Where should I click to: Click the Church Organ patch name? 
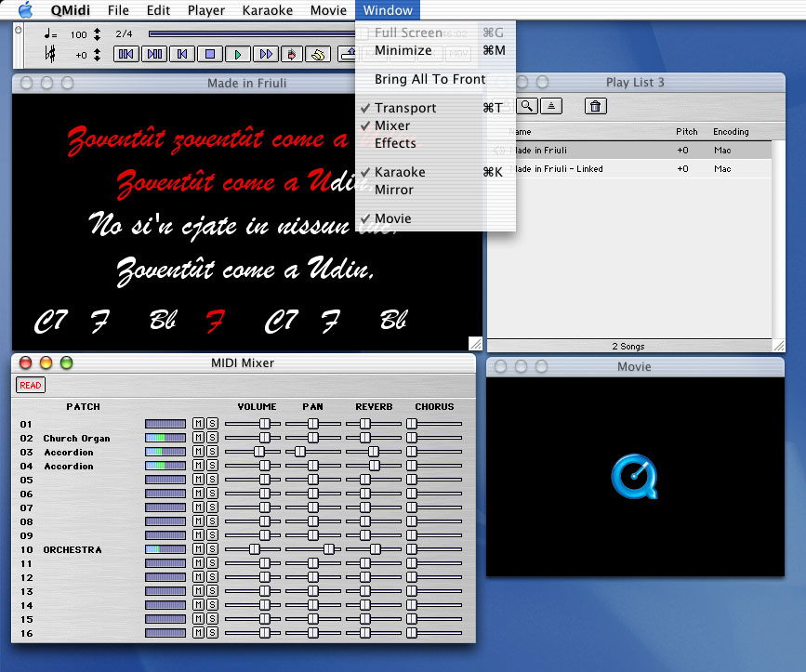[x=76, y=438]
